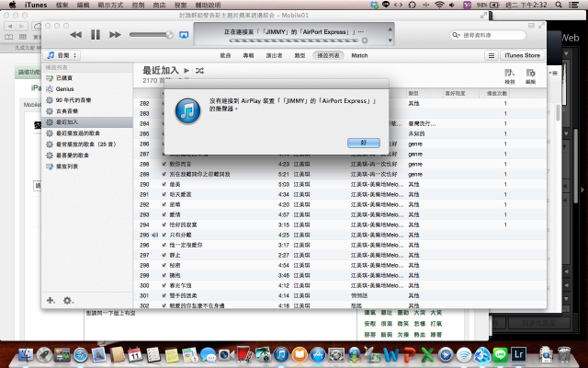588x368 pixels.
Task: Uncheck the song checkbox in row 297
Action: click(164, 256)
